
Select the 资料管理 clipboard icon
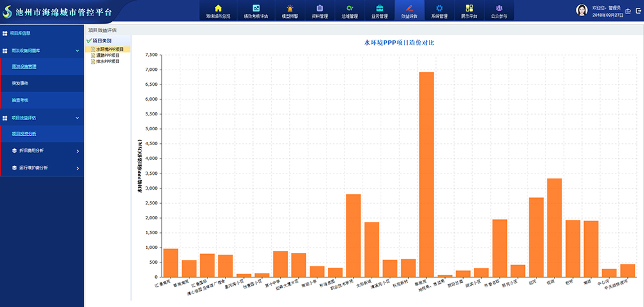coord(320,8)
